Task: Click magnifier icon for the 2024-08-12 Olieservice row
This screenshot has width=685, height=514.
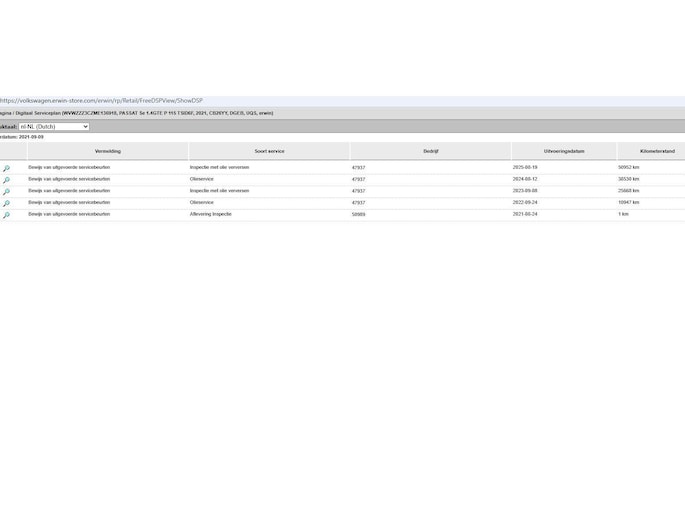Action: coord(6,180)
